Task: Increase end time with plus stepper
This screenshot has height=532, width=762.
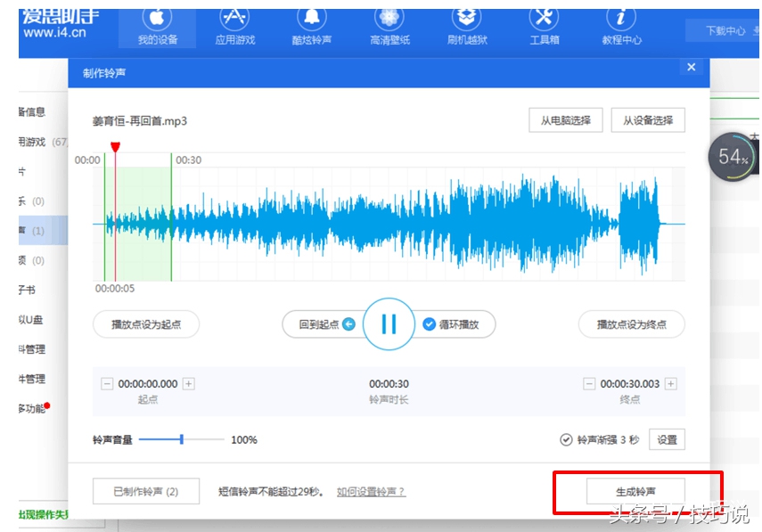Action: click(x=671, y=384)
